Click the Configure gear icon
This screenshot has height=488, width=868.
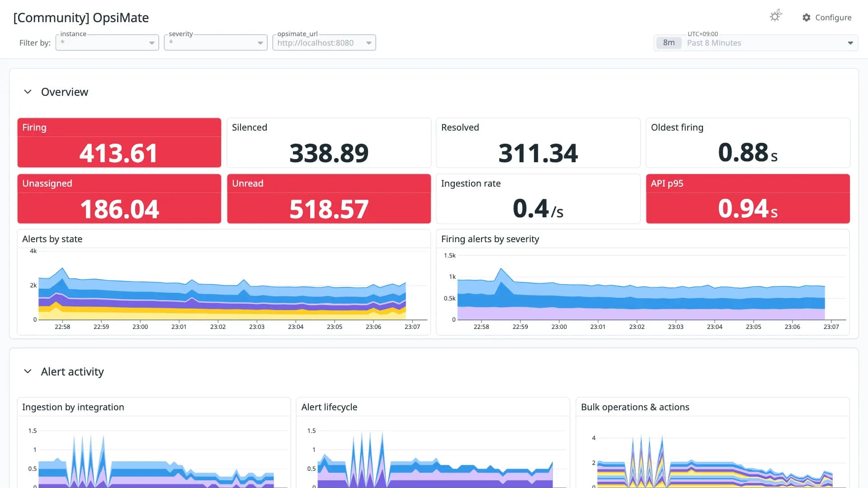tap(807, 18)
